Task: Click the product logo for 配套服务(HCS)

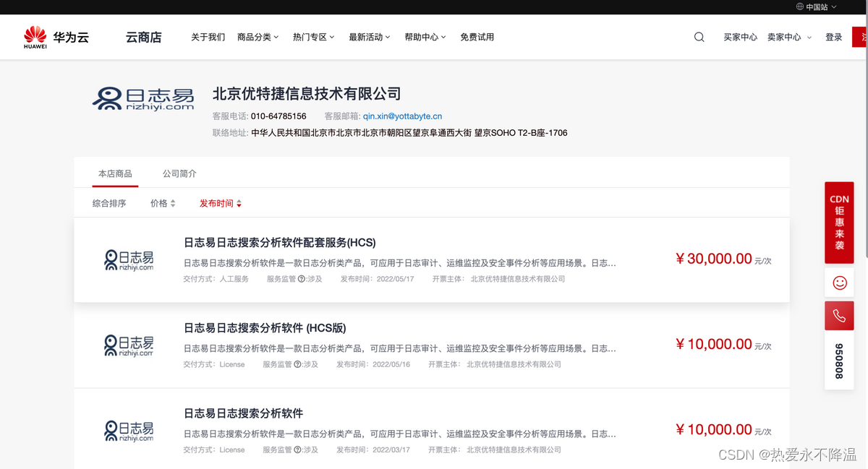Action: 129,260
